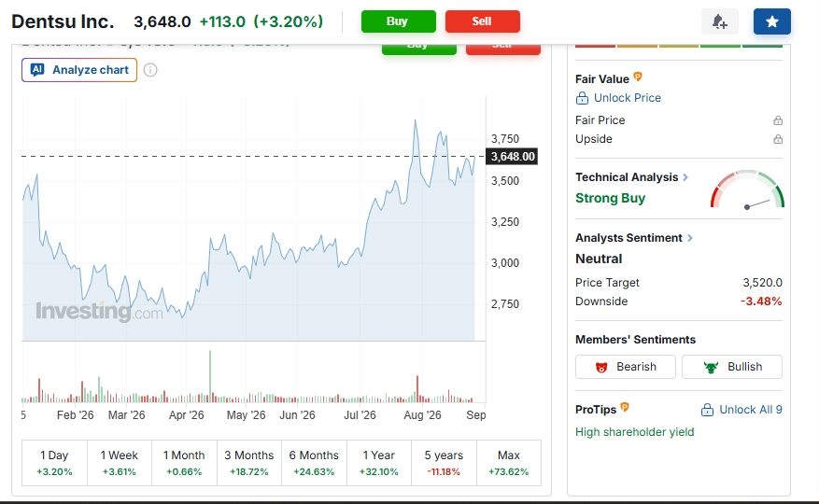Click Unlock All 9 ProTips link
Image resolution: width=819 pixels, height=504 pixels.
[x=751, y=410]
